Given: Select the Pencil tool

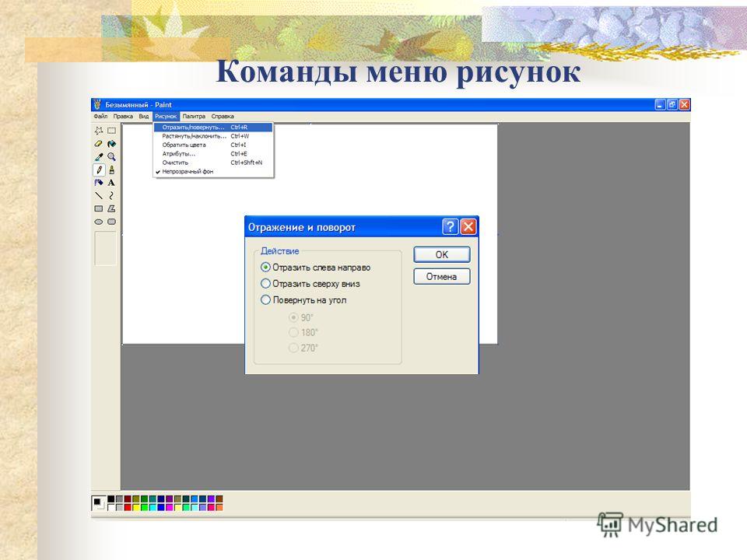Looking at the screenshot, I should (99, 170).
